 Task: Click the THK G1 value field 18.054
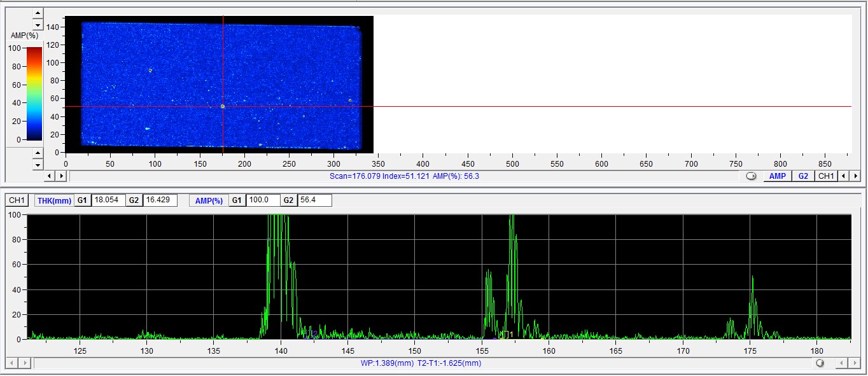(107, 201)
